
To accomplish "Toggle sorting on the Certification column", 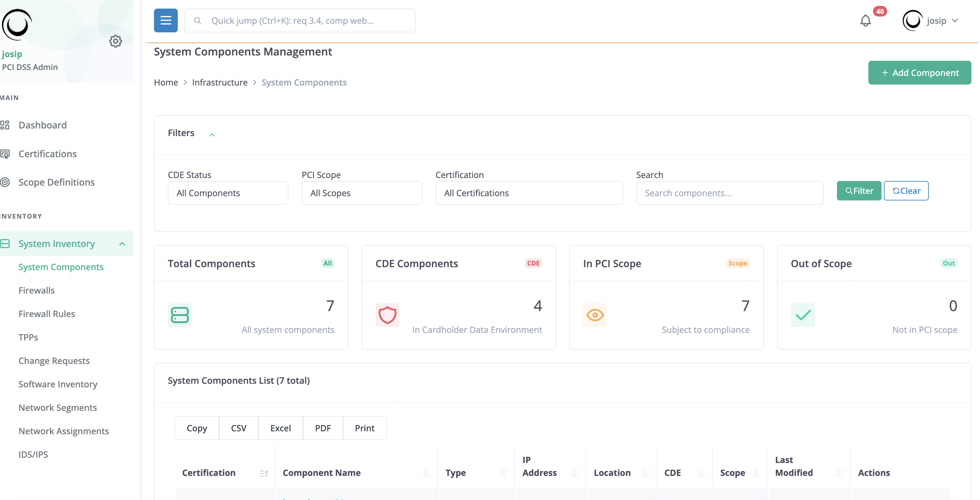I will coord(264,473).
